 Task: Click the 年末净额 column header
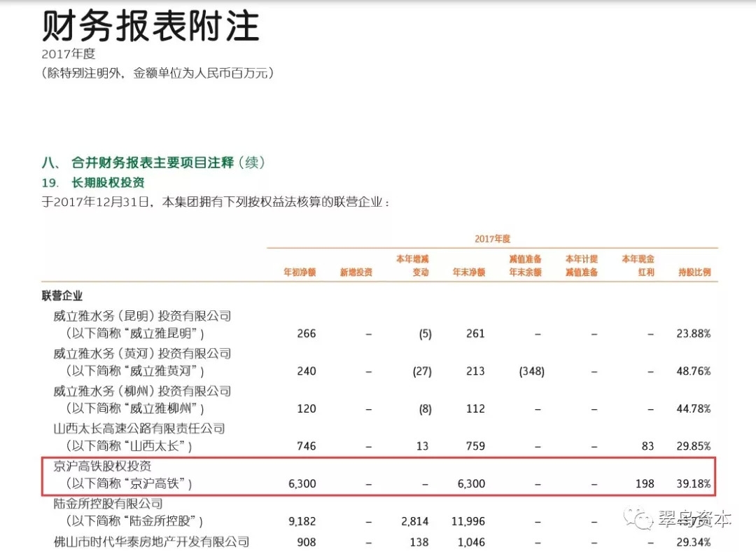[x=468, y=272]
